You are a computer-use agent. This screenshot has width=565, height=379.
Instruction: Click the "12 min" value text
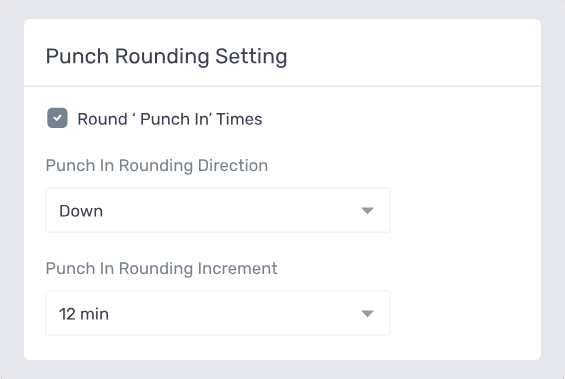[x=84, y=314]
